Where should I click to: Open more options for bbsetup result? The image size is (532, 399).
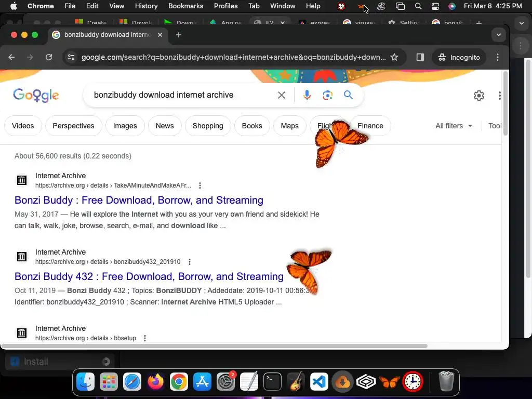coord(145,338)
